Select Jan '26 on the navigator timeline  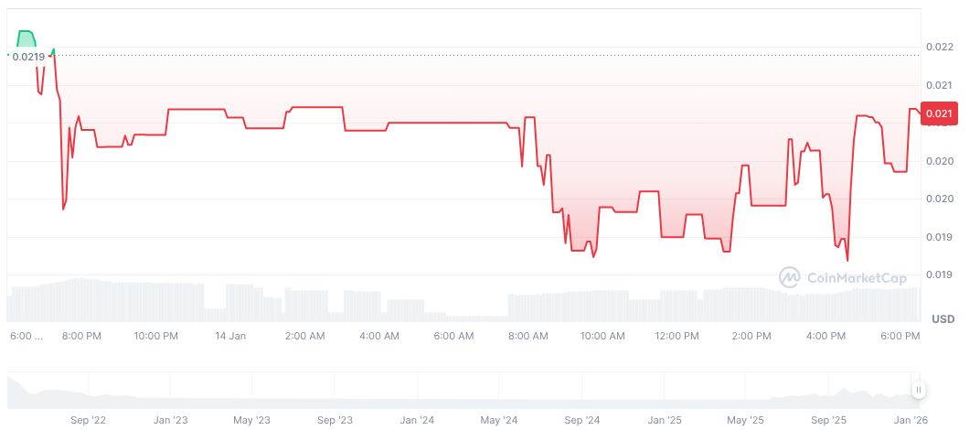[x=910, y=421]
